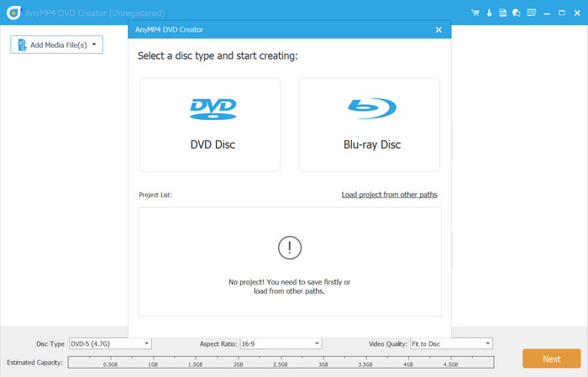Image resolution: width=588 pixels, height=377 pixels.
Task: Click the 'Estimated Capacity:' label
Action: tap(34, 363)
